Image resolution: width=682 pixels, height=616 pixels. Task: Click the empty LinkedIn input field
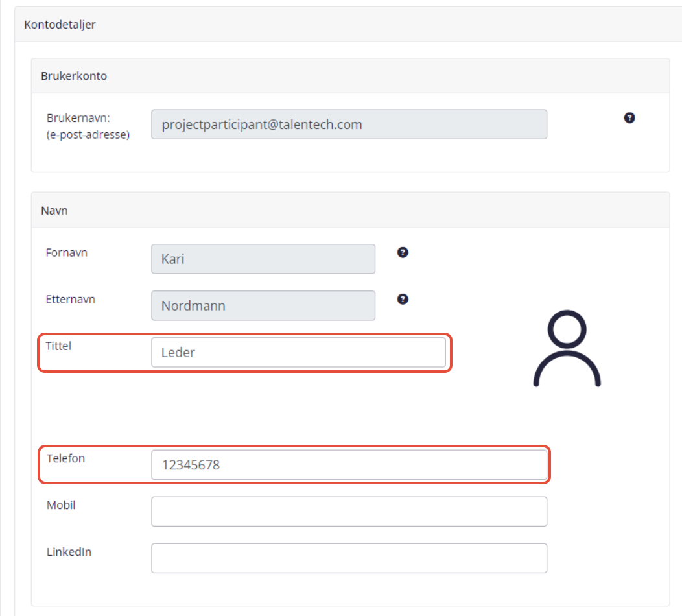coord(349,558)
